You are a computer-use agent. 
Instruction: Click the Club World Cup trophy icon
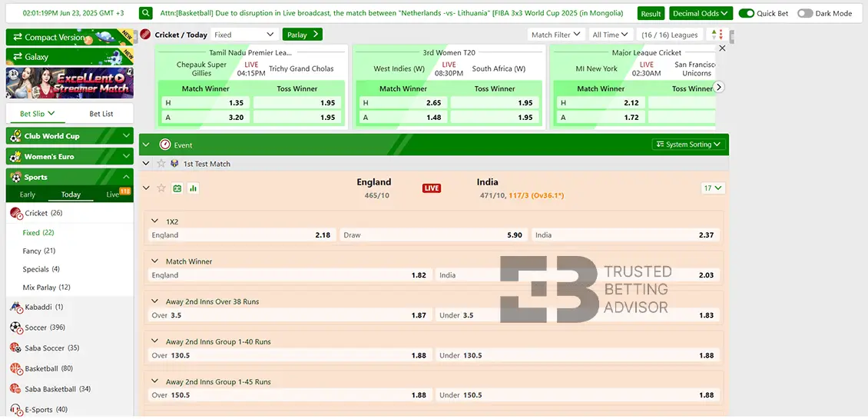15,136
